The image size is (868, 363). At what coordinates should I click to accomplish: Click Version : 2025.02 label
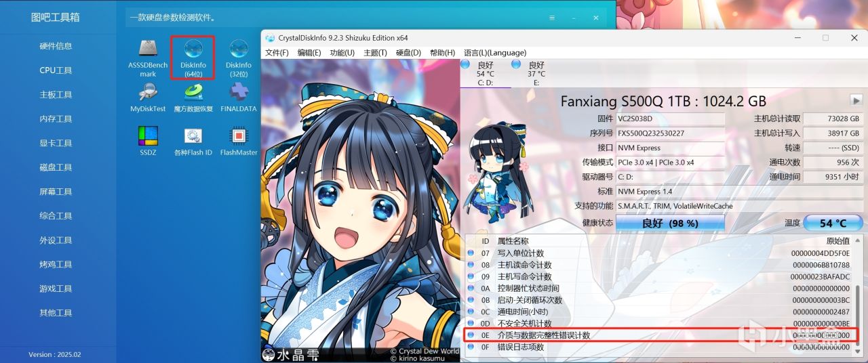coord(54,354)
